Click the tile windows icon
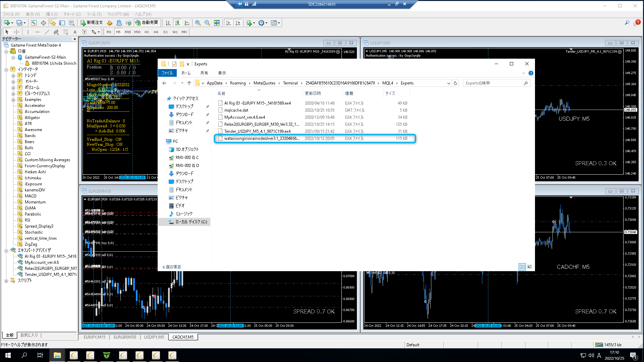The height and width of the screenshot is (362, 644). tap(217, 23)
